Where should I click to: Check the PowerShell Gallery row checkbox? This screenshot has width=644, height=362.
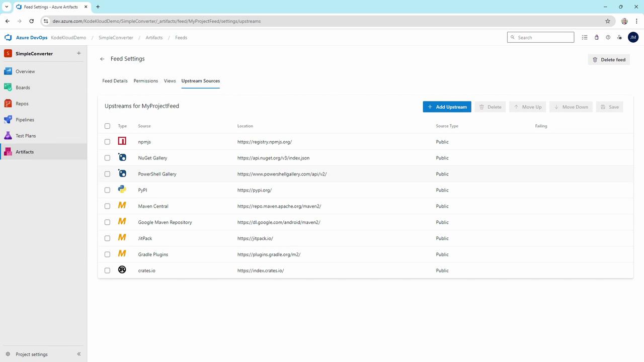pyautogui.click(x=107, y=174)
